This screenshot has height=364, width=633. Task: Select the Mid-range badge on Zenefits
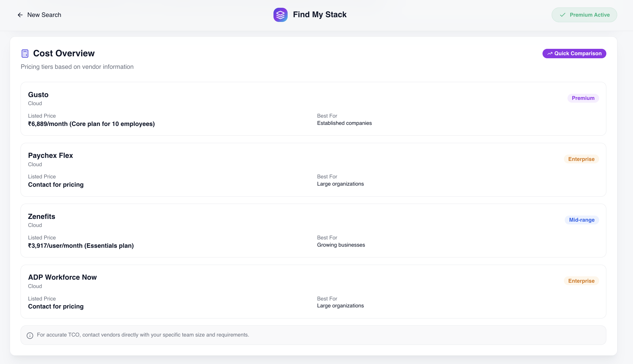(x=582, y=220)
